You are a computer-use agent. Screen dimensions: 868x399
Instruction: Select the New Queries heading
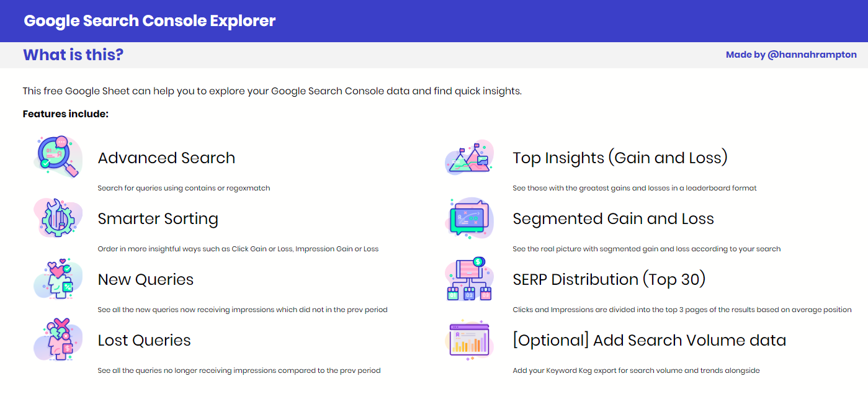tap(146, 279)
